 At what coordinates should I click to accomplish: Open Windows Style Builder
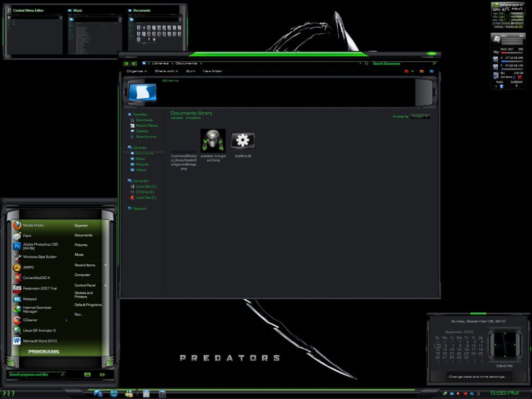point(40,257)
